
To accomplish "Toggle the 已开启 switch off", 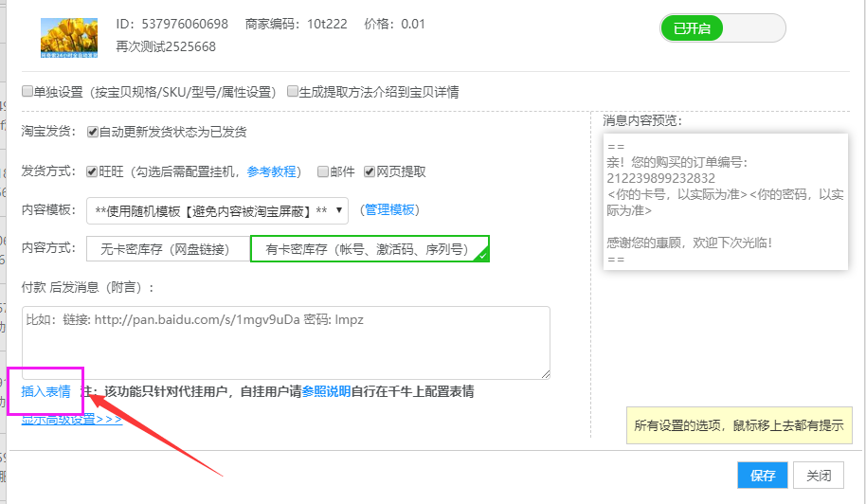I will 723,28.
